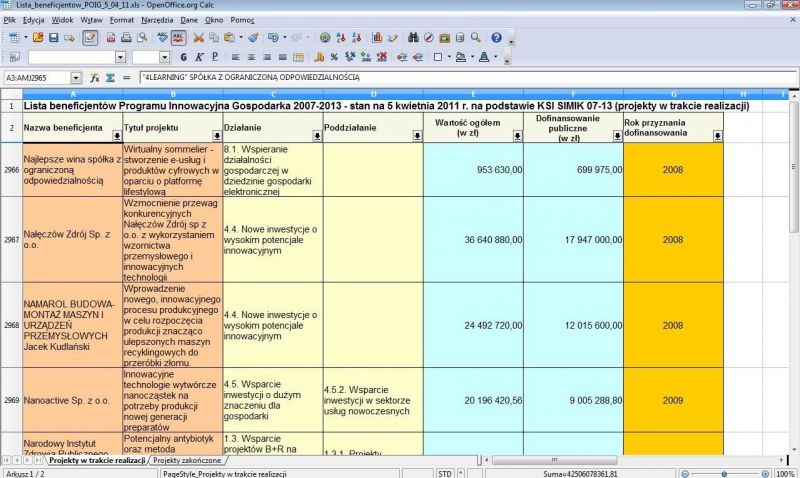Toggle the Navigator compass icon
The width and height of the screenshot is (800, 478).
click(x=429, y=38)
